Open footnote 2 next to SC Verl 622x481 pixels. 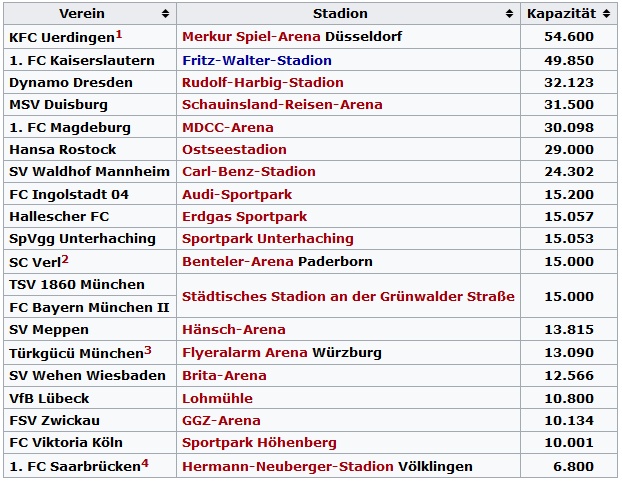click(x=65, y=260)
